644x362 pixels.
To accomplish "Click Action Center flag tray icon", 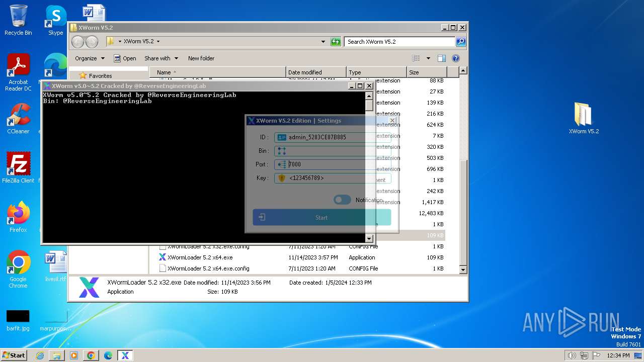I will click(x=596, y=355).
